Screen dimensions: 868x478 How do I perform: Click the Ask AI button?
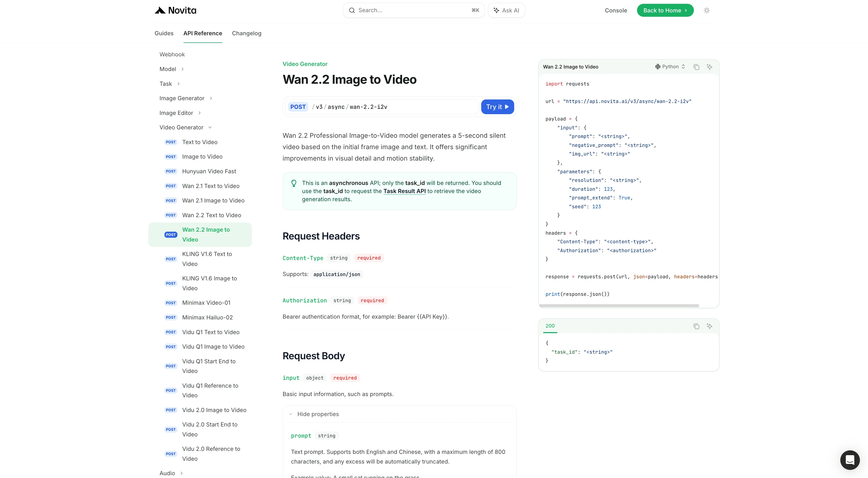click(506, 10)
